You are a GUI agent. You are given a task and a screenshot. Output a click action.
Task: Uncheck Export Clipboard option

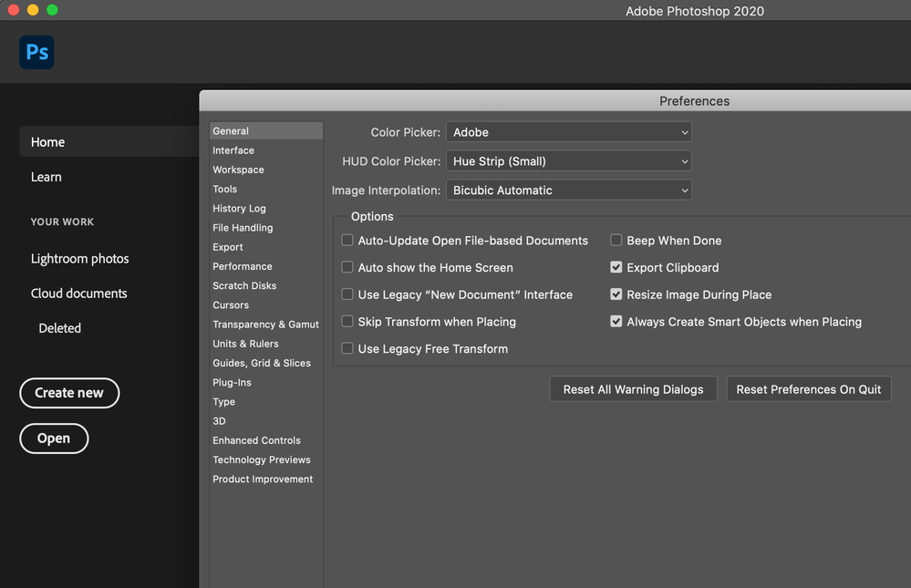point(616,268)
